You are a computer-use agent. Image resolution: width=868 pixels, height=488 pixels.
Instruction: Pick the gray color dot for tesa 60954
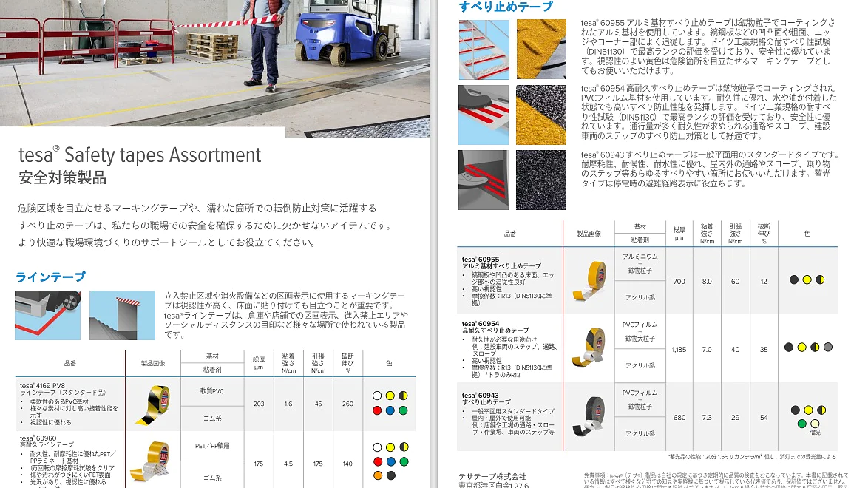click(x=828, y=348)
